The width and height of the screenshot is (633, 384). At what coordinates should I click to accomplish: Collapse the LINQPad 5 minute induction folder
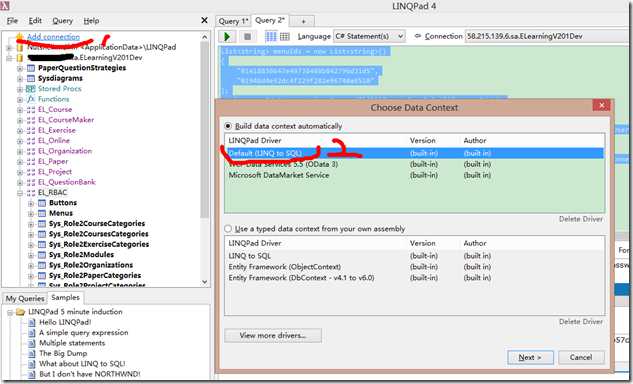[x=10, y=312]
